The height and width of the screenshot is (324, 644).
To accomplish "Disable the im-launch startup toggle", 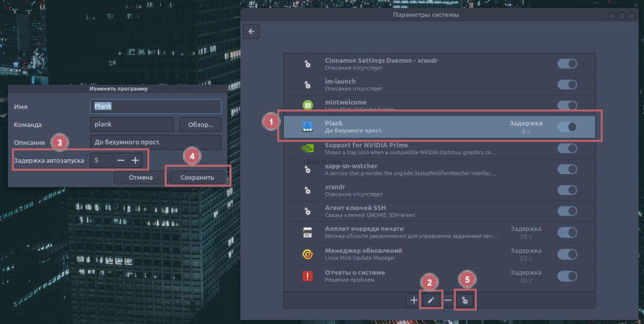I will [x=567, y=84].
